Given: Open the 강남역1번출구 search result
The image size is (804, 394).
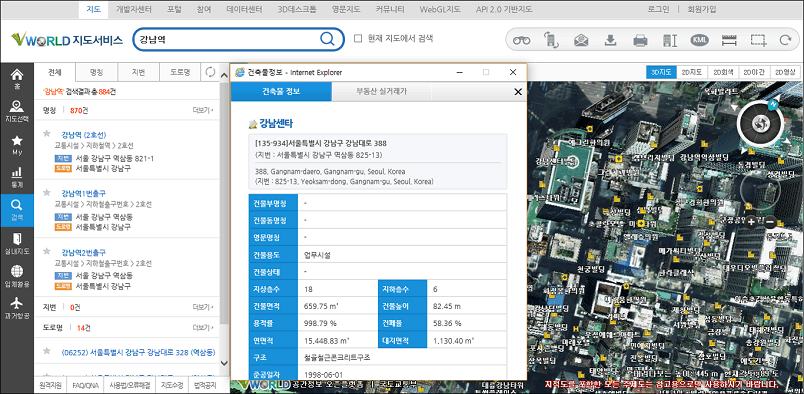Looking at the screenshot, I should coord(84,193).
